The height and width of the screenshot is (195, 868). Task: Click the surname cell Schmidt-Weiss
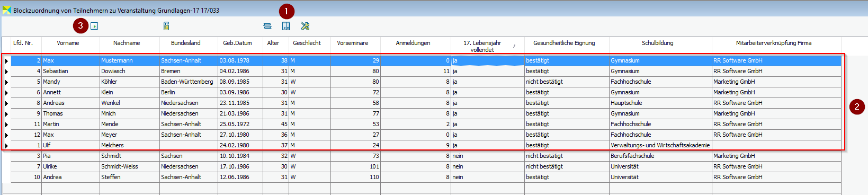130,166
